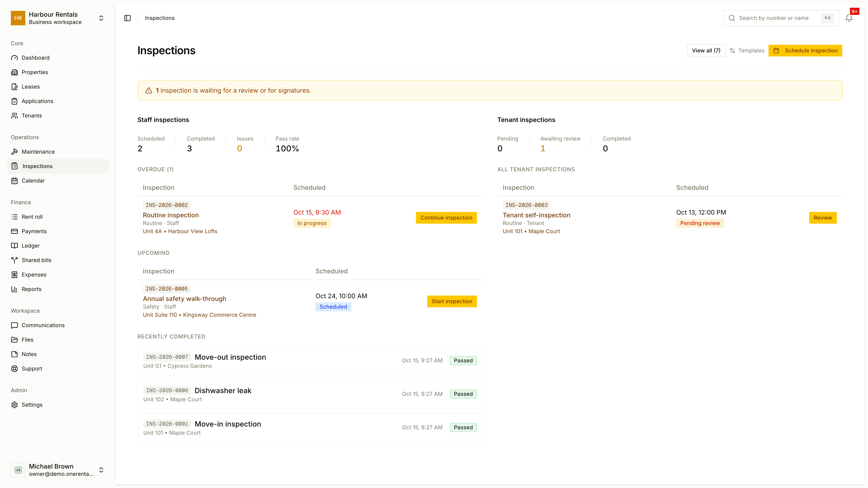Click the Dashboard gauge icon
Image resolution: width=868 pixels, height=488 pixels.
[x=14, y=58]
